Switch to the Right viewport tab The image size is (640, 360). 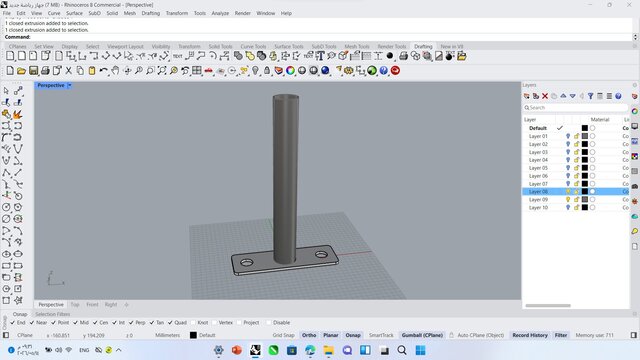coord(111,304)
